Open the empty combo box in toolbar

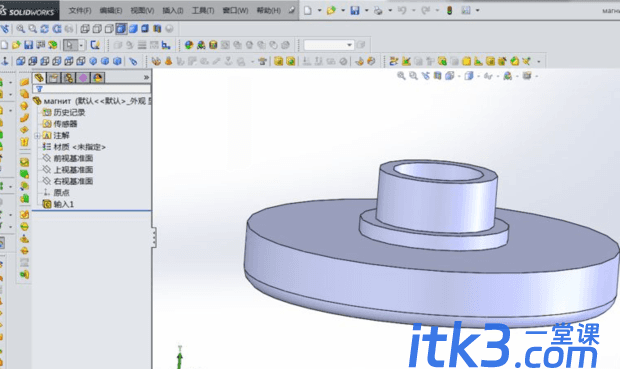click(329, 45)
